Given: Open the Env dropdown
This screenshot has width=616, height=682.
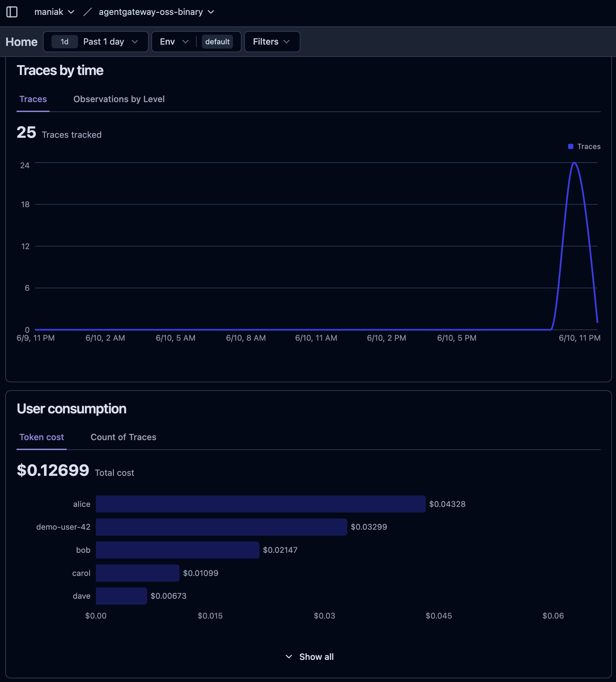Looking at the screenshot, I should [174, 42].
